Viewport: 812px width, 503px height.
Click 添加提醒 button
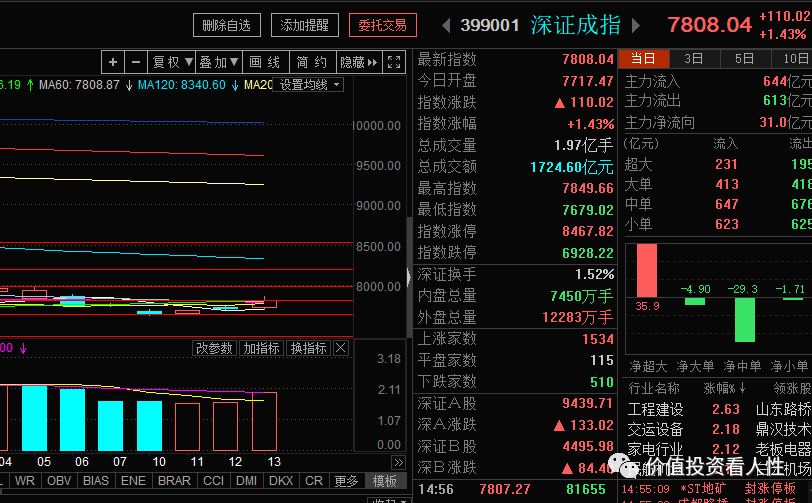pyautogui.click(x=305, y=25)
